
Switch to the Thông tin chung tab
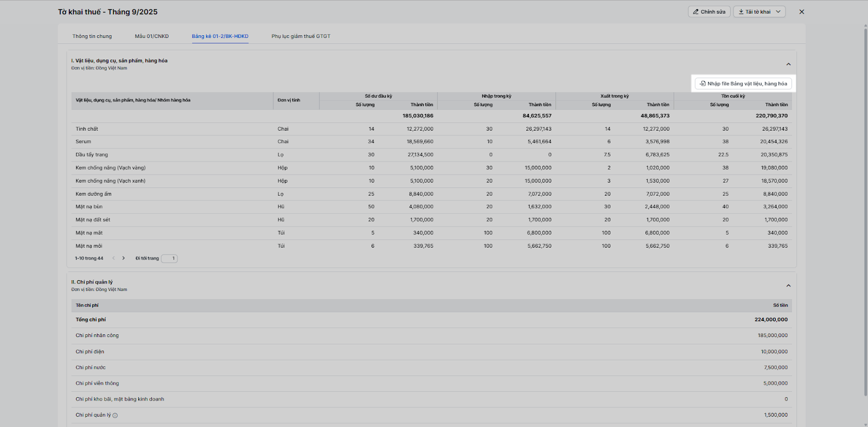pos(92,36)
